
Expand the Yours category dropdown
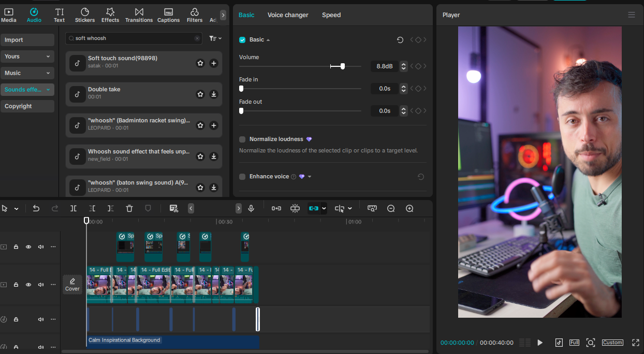pos(27,56)
